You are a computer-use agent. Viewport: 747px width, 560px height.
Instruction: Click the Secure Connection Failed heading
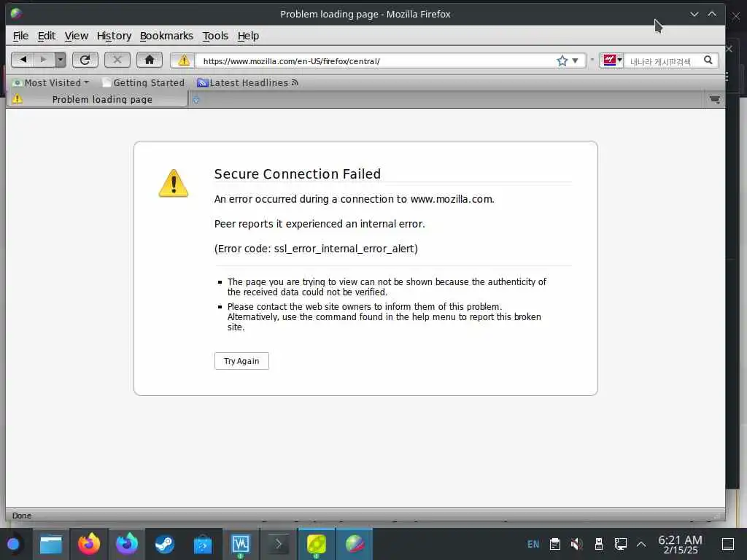298,174
